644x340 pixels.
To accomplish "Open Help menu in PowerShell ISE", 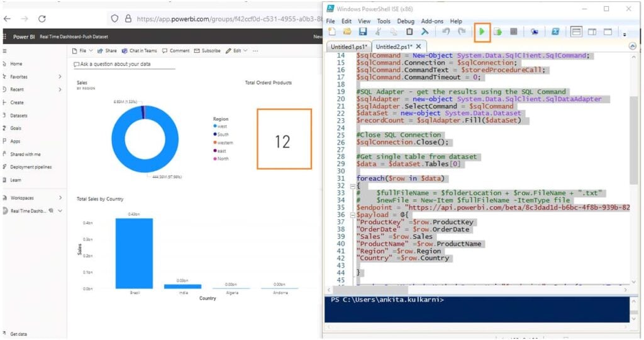I will [456, 21].
